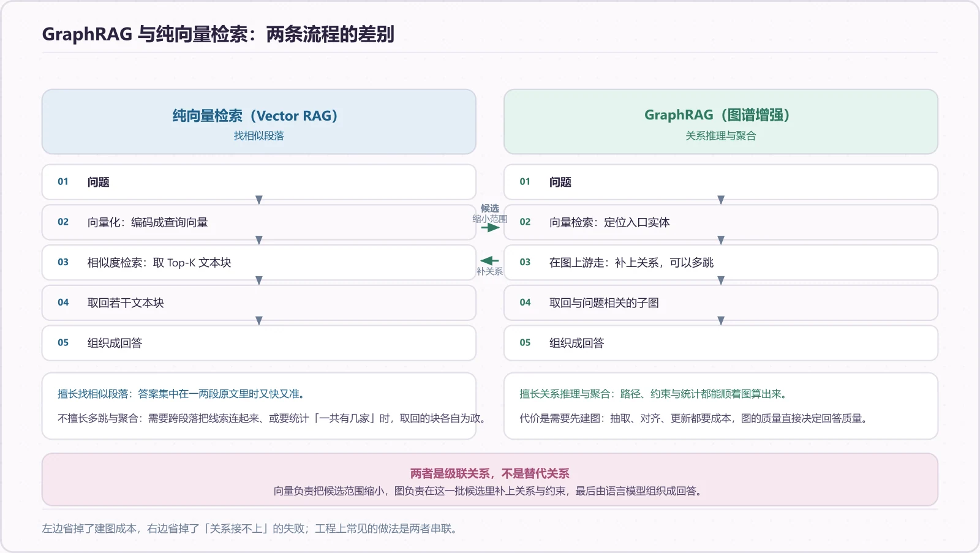Click the down arrow below '相似度检索' step
This screenshot has height=553, width=980.
point(259,280)
